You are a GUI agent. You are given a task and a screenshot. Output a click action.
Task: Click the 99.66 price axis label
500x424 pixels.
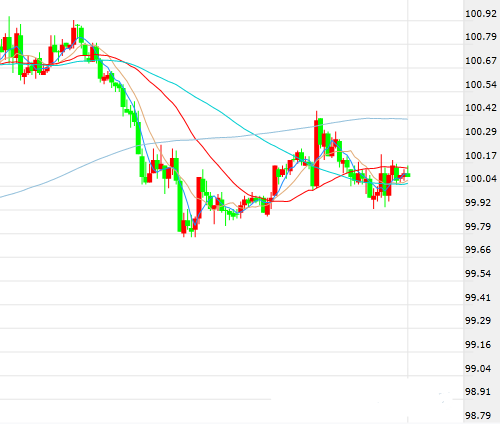(478, 250)
